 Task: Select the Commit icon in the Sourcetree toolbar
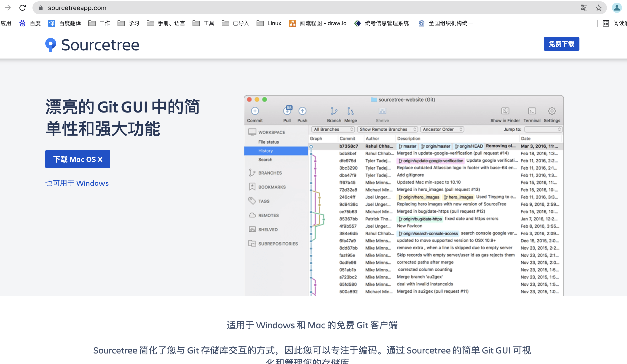(x=255, y=111)
